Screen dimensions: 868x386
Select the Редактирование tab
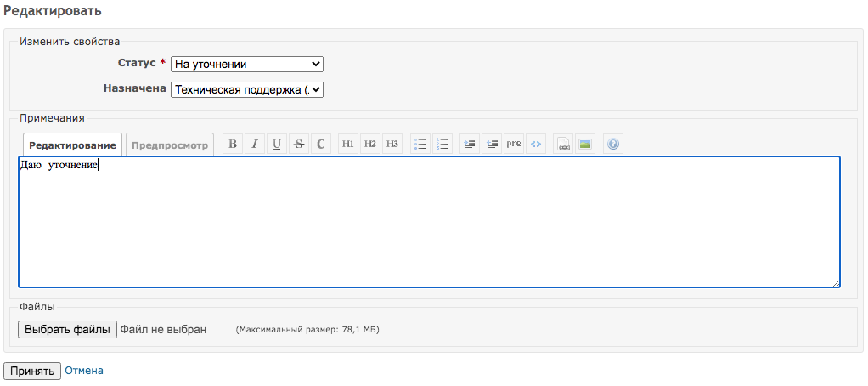coord(72,145)
